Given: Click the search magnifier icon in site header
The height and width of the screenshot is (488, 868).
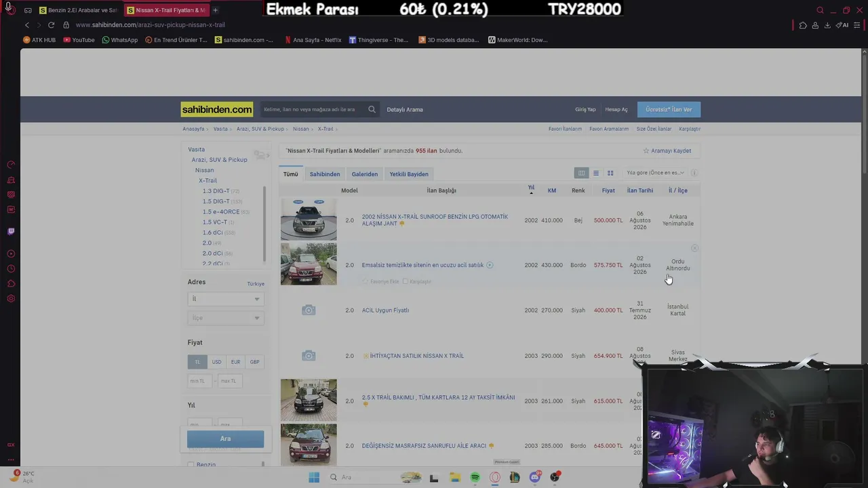Looking at the screenshot, I should tap(372, 109).
